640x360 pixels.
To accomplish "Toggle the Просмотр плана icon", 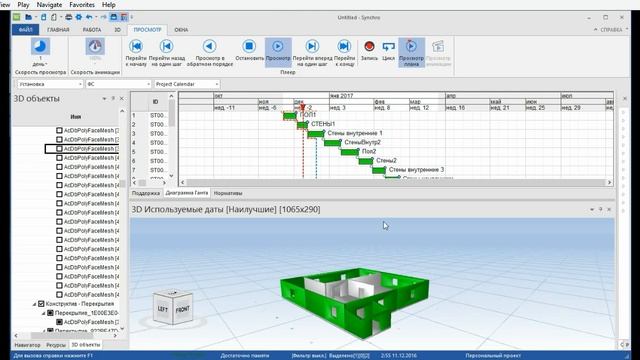I will [x=411, y=46].
